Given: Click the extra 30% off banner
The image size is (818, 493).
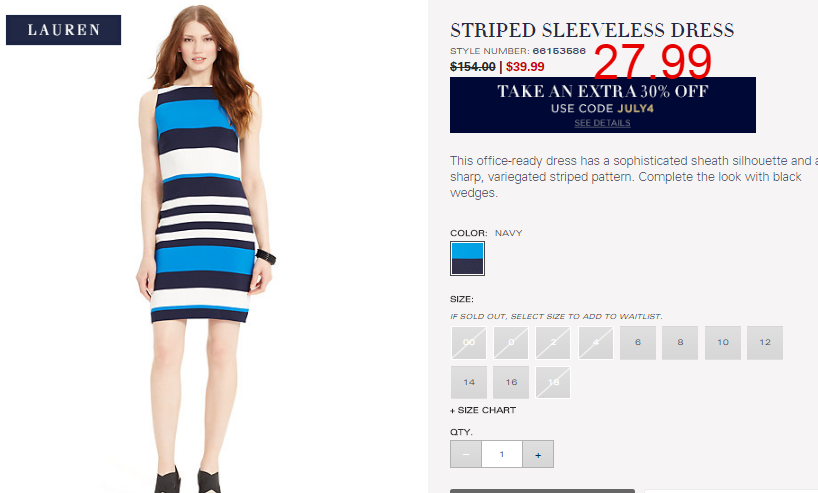Looking at the screenshot, I should (x=603, y=105).
